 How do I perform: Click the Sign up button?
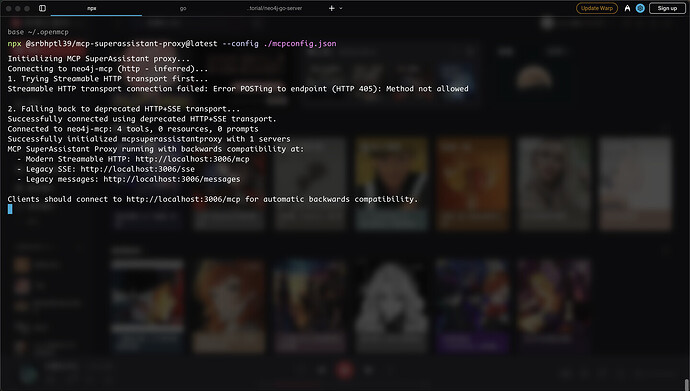tap(667, 8)
